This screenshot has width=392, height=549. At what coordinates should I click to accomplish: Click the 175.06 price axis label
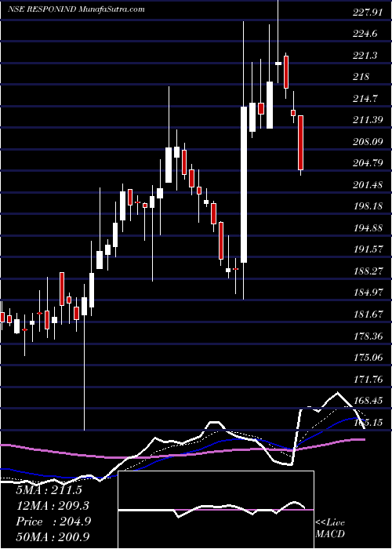367,358
